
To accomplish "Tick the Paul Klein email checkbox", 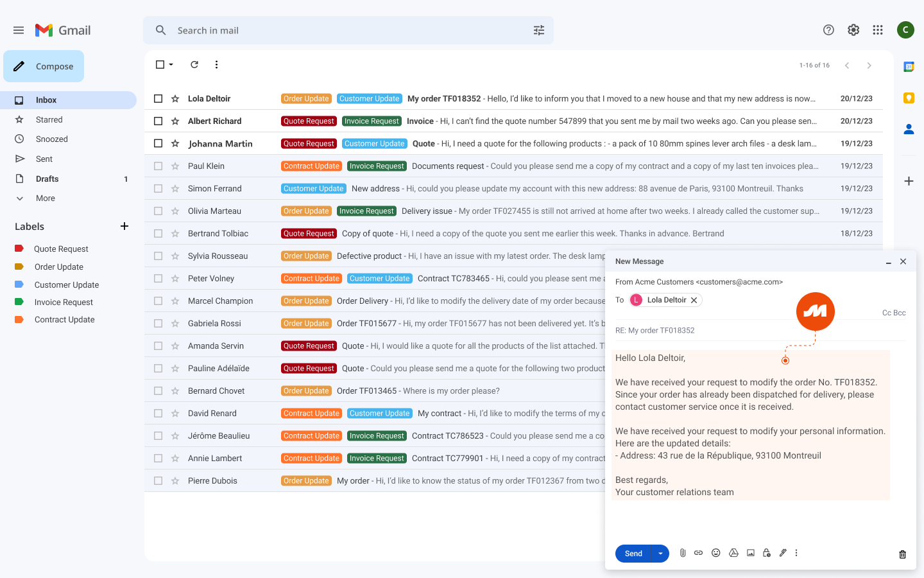I will tap(158, 166).
